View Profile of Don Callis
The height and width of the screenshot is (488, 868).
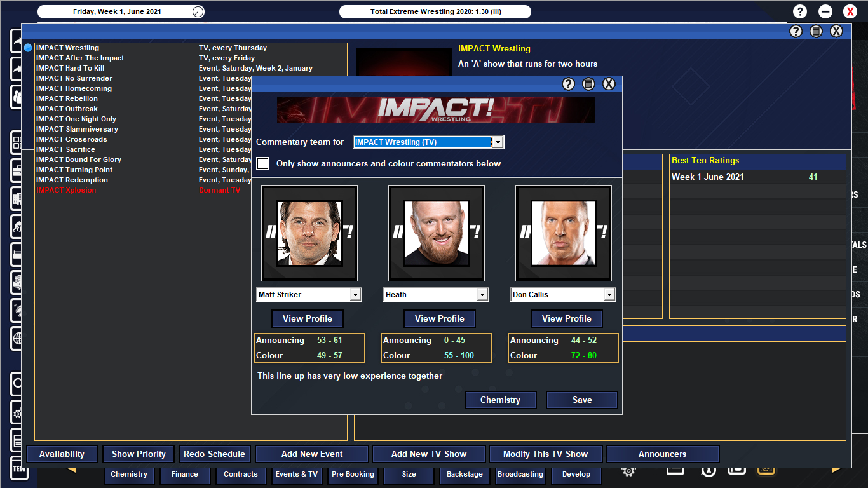[x=567, y=318]
